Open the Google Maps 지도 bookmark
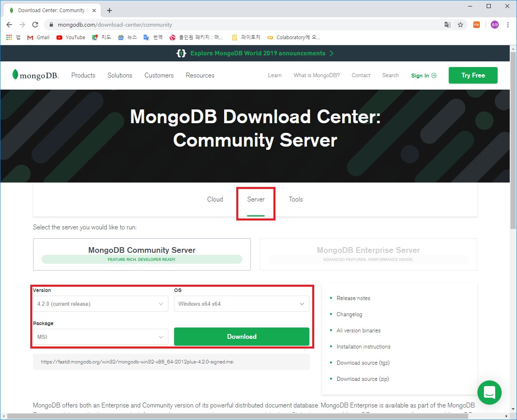Viewport: 517px width, 420px height. pos(101,37)
